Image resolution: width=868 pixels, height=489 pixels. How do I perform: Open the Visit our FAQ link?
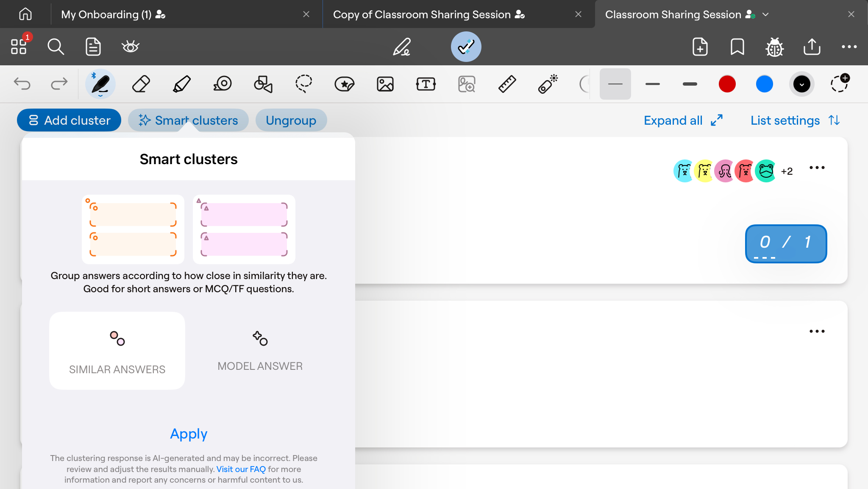tap(241, 469)
